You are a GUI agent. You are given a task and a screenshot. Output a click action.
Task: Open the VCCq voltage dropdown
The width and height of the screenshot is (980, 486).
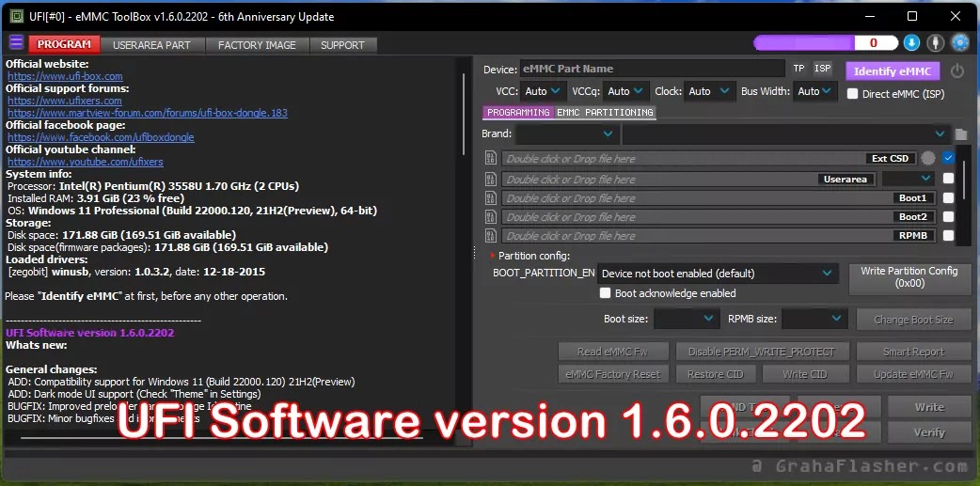click(x=626, y=91)
